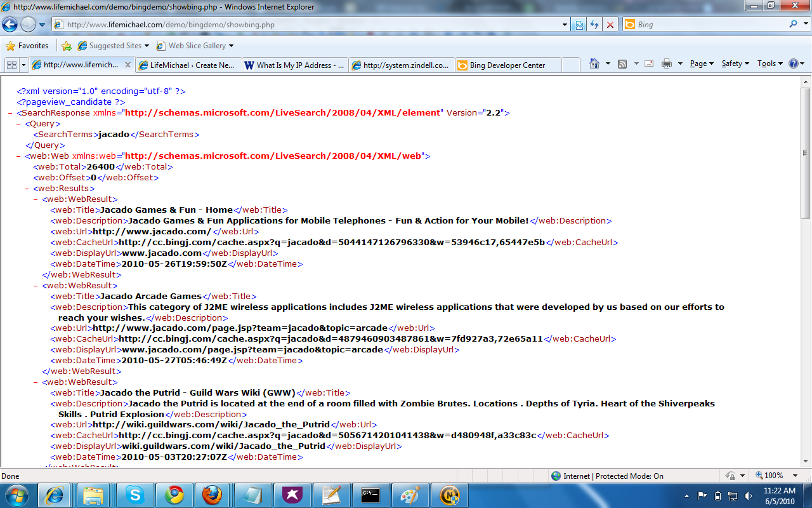
Task: Click the vertical scrollbar thumb
Action: [806, 154]
